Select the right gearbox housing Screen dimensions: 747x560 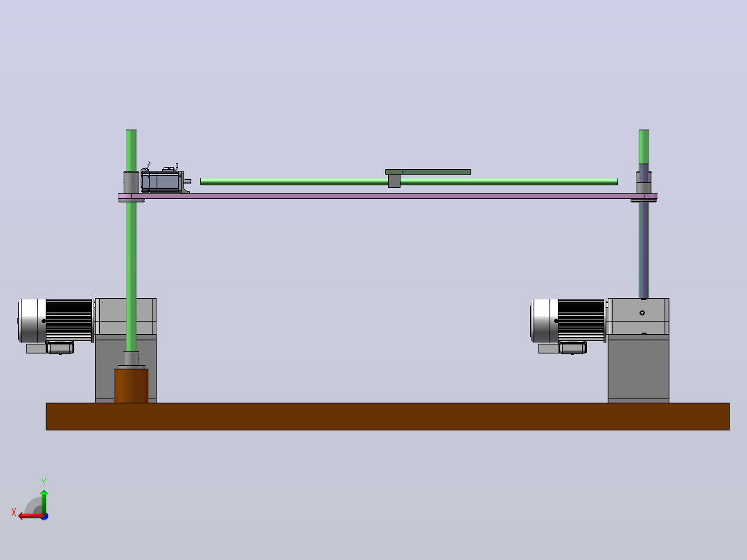point(638,317)
